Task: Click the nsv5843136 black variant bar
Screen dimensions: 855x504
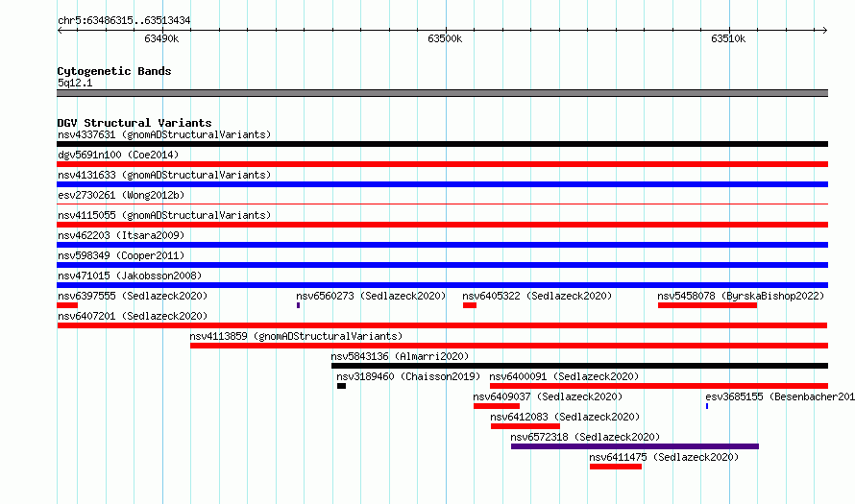Action: click(x=579, y=366)
